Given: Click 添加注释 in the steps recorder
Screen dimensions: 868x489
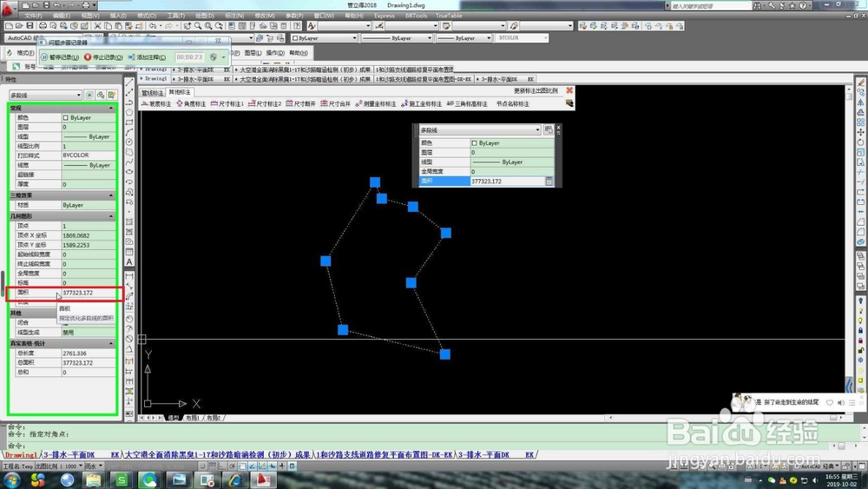Looking at the screenshot, I should (147, 57).
